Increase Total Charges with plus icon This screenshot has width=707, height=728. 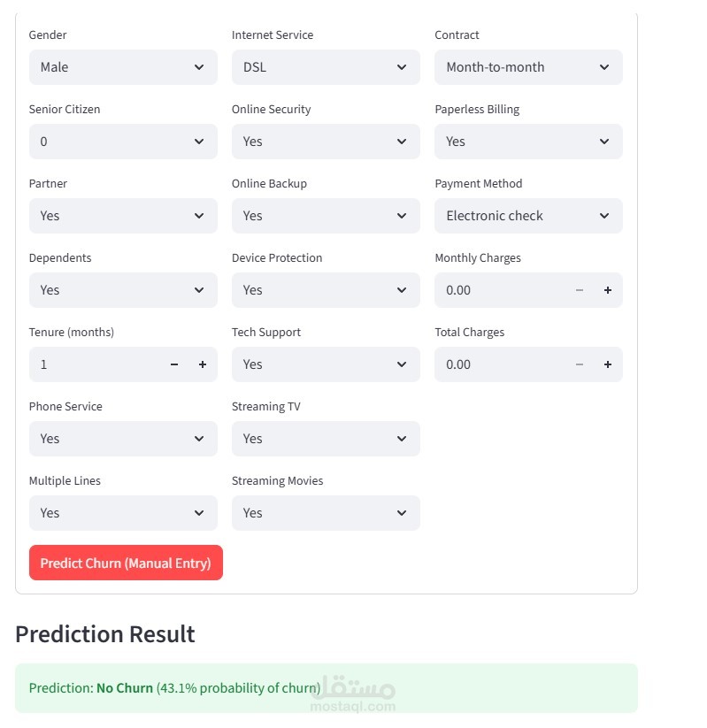[x=608, y=364]
